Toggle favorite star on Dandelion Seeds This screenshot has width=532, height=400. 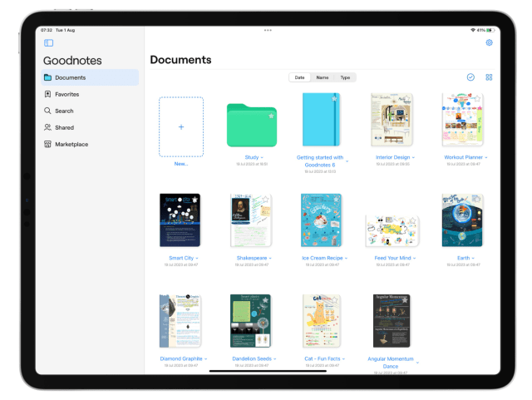[x=266, y=300]
